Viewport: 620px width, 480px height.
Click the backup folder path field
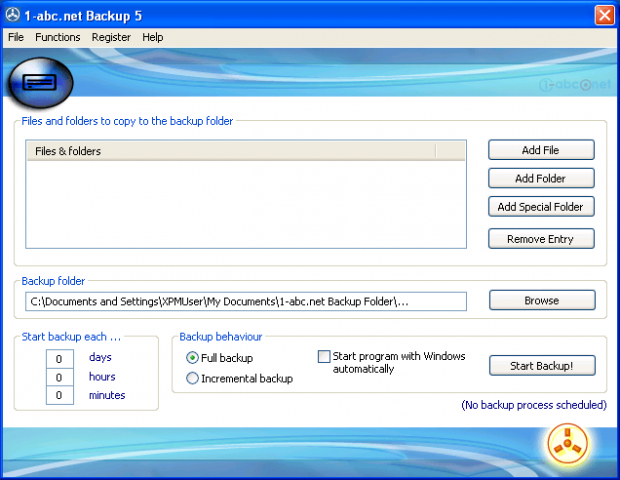click(x=246, y=302)
